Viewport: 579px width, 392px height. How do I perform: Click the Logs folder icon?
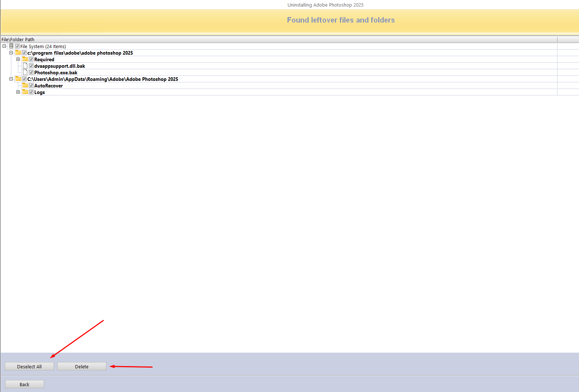point(25,92)
